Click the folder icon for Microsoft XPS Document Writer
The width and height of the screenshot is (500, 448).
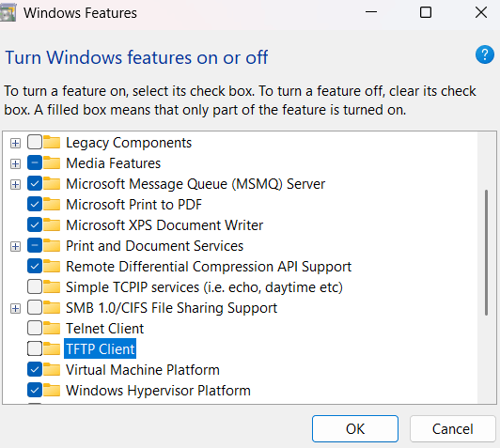click(x=52, y=225)
